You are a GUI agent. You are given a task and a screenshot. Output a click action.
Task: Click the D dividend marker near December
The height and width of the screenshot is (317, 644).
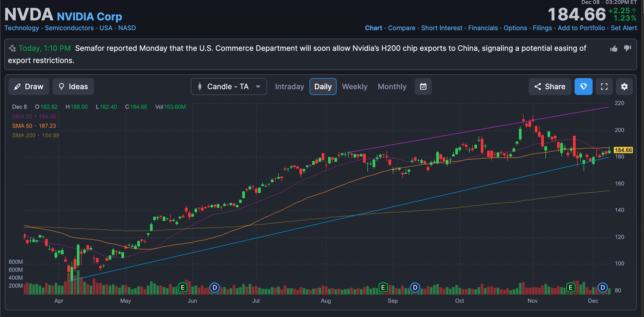603,287
